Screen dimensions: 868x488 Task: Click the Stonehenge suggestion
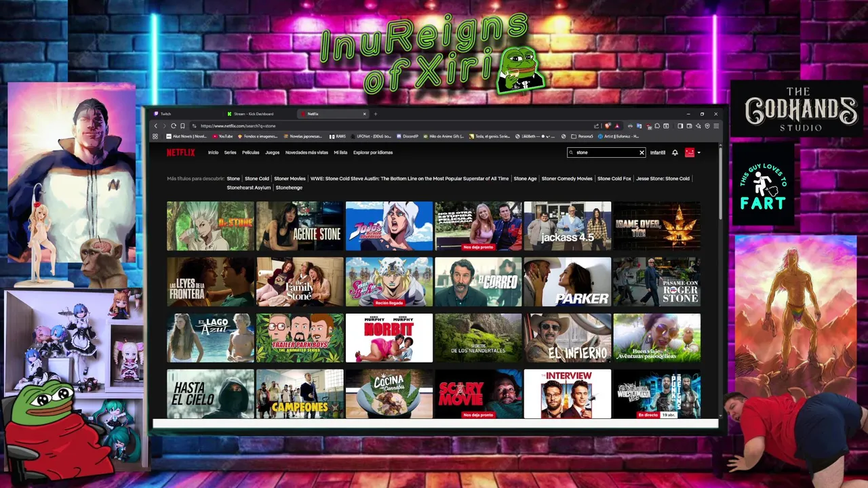pyautogui.click(x=289, y=188)
